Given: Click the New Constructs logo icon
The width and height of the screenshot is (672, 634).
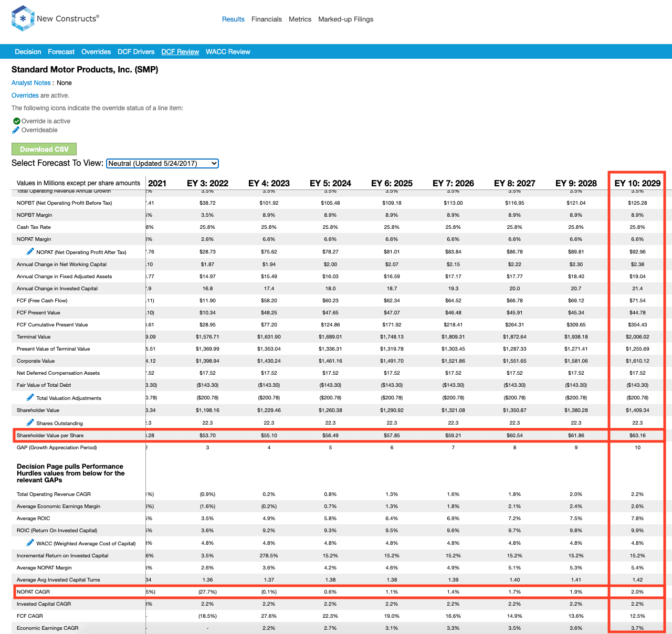Looking at the screenshot, I should click(23, 18).
